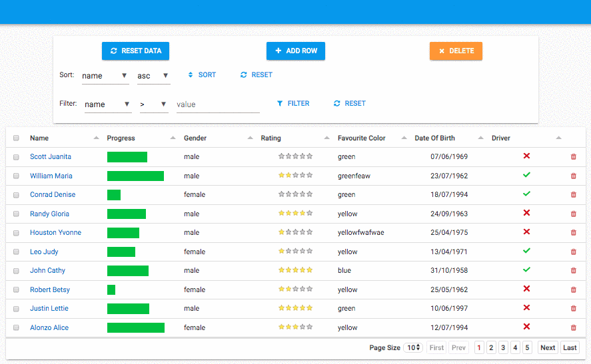Click the trash icon for Robert Betsy
591x364 pixels.
point(573,289)
